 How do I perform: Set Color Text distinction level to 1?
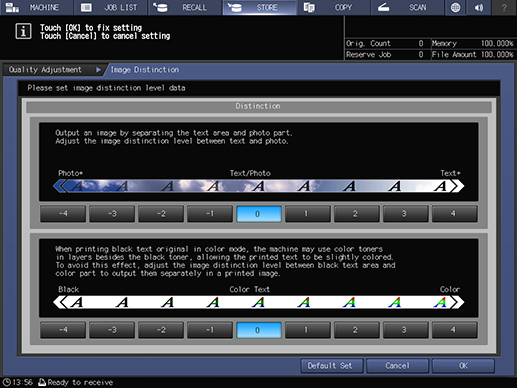coord(308,330)
